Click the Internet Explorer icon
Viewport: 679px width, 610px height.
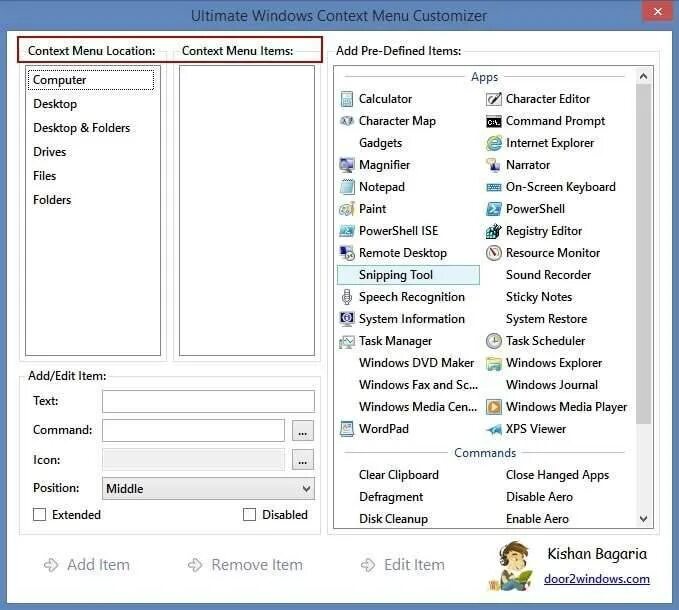pyautogui.click(x=494, y=143)
